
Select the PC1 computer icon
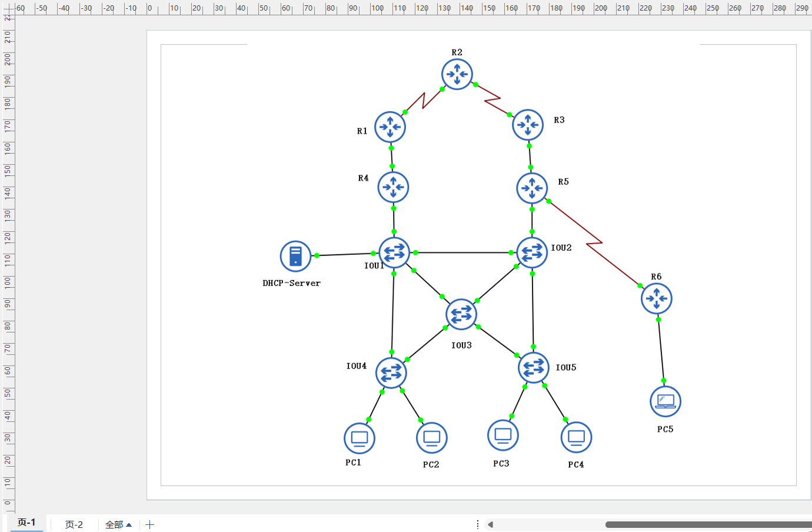[x=360, y=438]
